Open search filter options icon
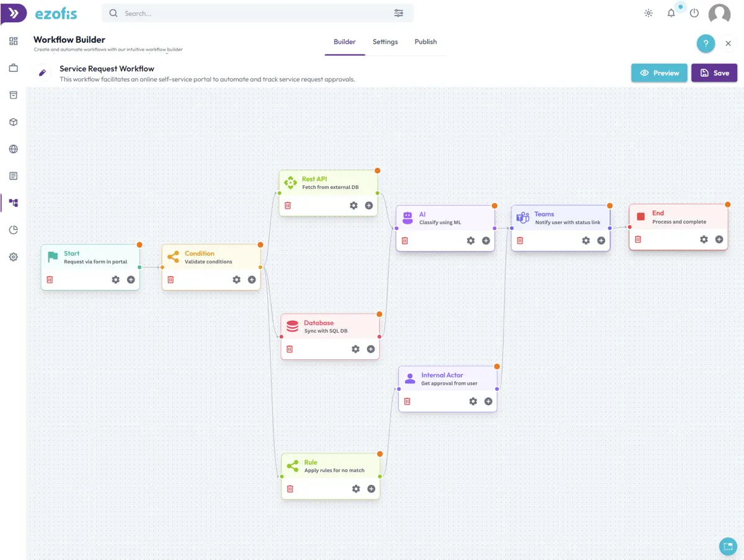Viewport: 744px width, 560px height. [399, 13]
